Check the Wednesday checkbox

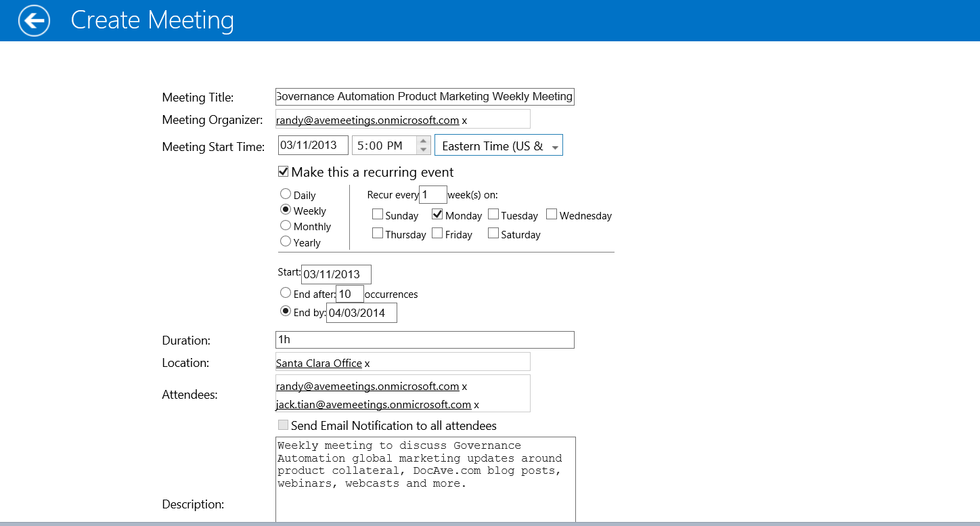click(x=552, y=215)
